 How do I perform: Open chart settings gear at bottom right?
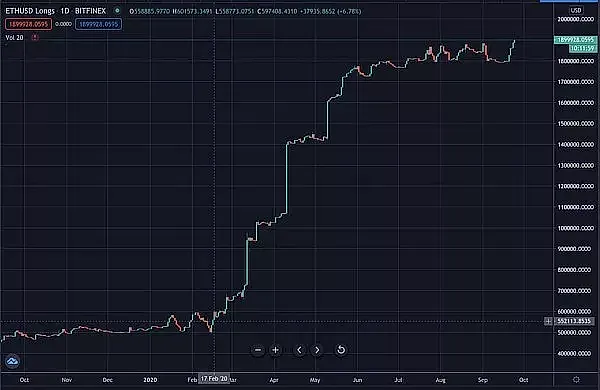[576, 380]
